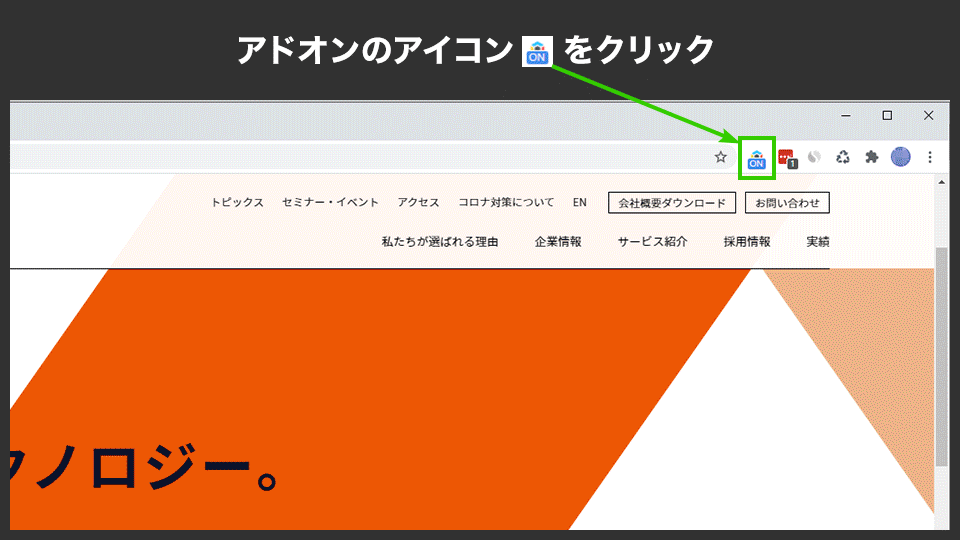Open the Chrome profile avatar

[901, 157]
